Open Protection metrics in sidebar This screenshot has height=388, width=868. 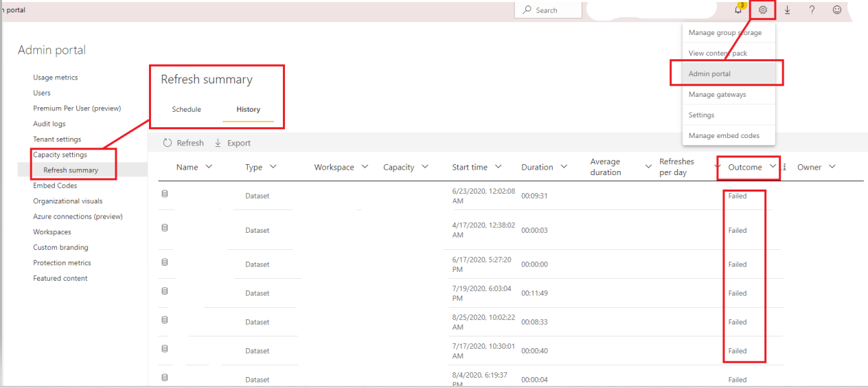coord(62,263)
